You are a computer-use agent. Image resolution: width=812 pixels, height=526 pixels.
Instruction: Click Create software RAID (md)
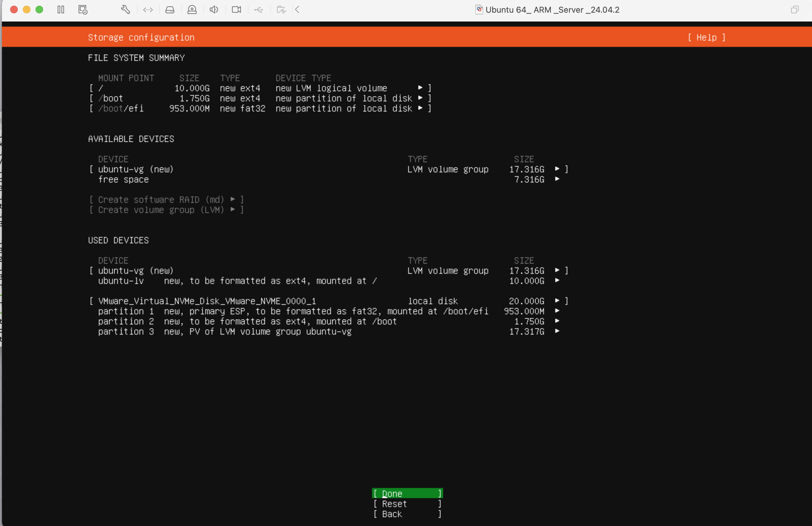166,200
